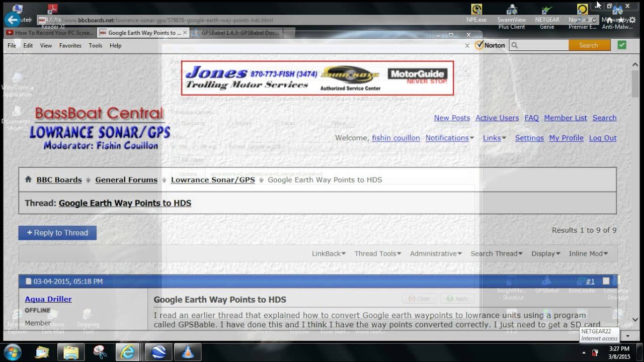The height and width of the screenshot is (362, 644).
Task: Click the Log Out link
Action: (603, 138)
